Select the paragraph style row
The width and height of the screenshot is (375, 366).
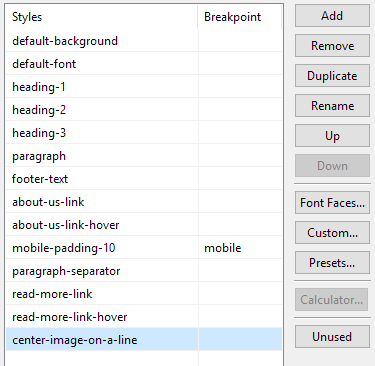point(144,156)
